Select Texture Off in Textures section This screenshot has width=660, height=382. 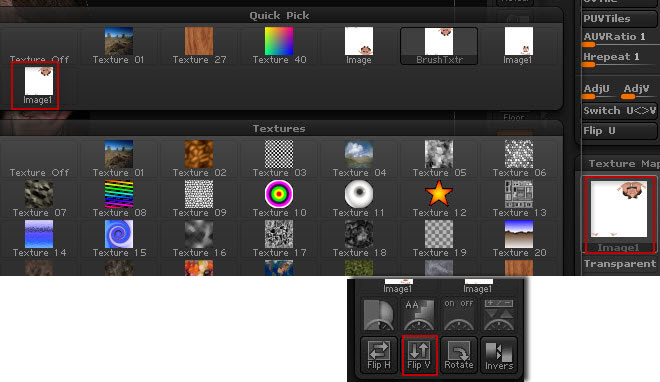(x=39, y=159)
